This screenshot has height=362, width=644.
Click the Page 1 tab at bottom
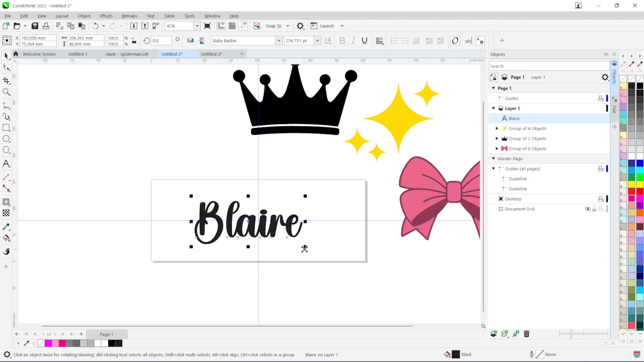coord(107,334)
